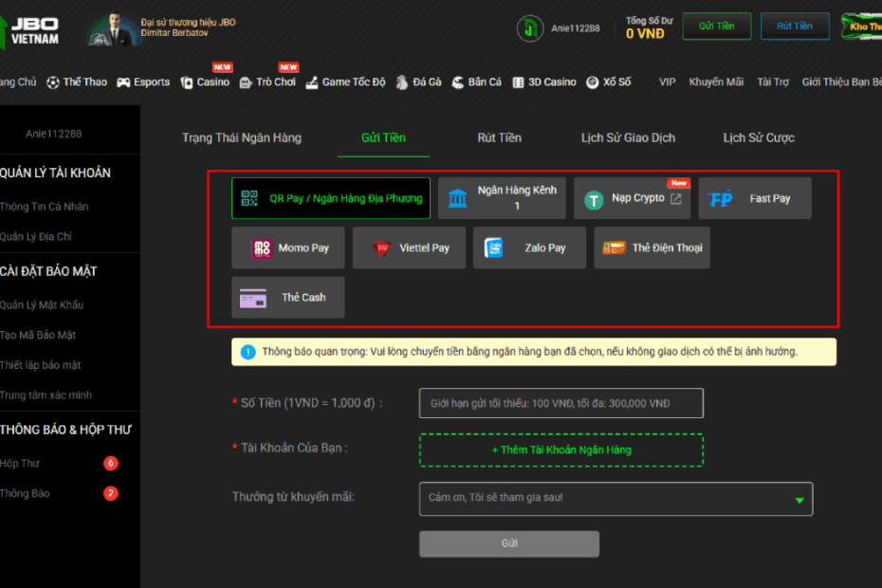882x588 pixels.
Task: Select Thẻ Cash method
Action: (288, 297)
